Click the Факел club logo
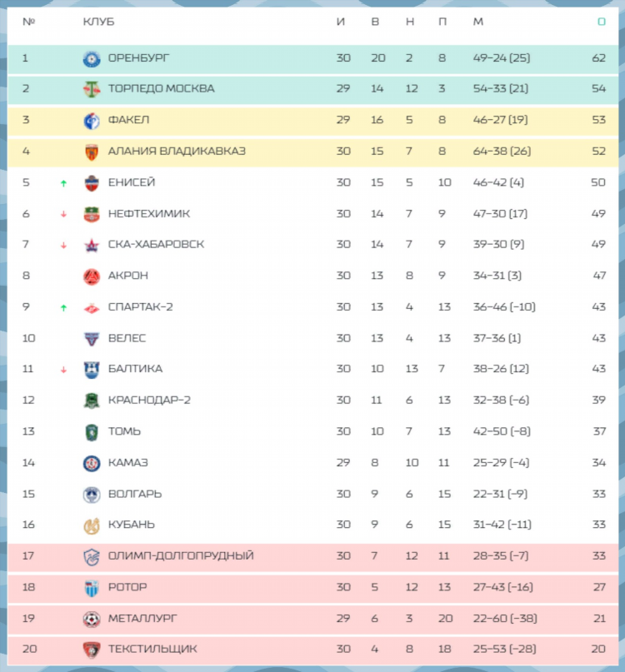Screen dimensions: 625x672 coord(92,121)
